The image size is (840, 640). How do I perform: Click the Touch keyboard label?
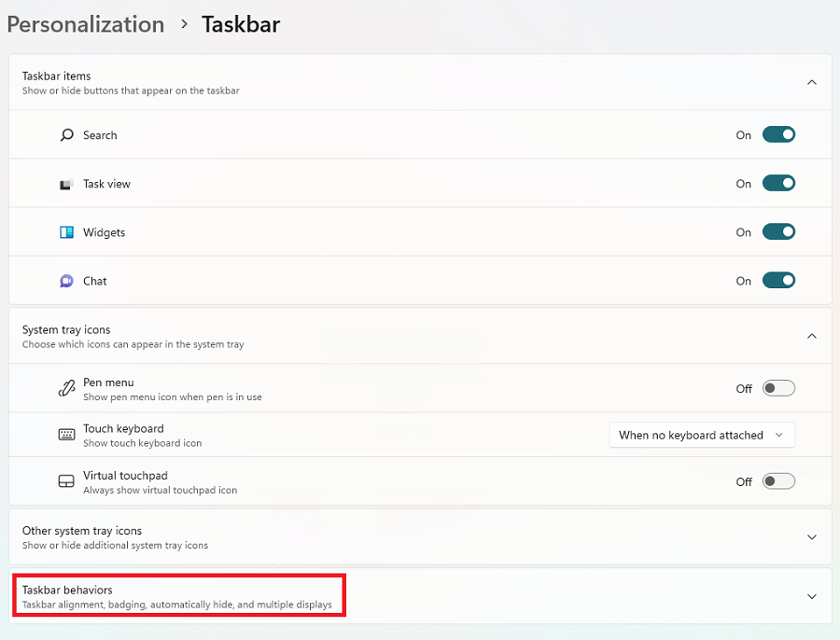click(123, 428)
